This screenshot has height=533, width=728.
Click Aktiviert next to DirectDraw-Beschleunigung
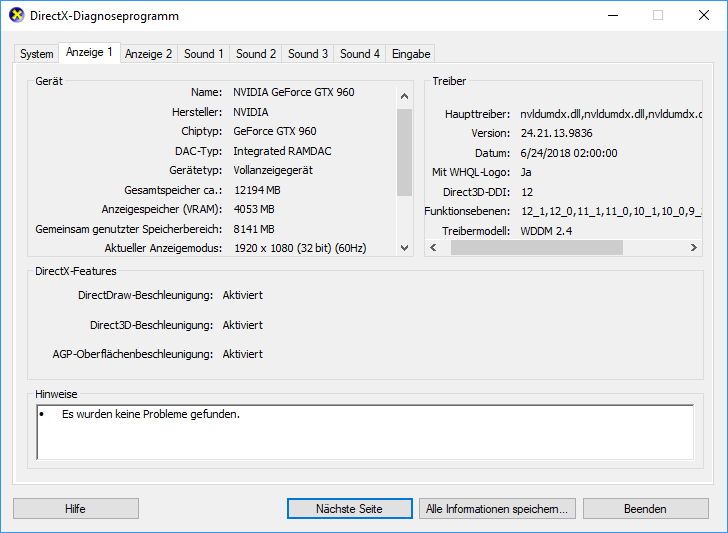242,295
